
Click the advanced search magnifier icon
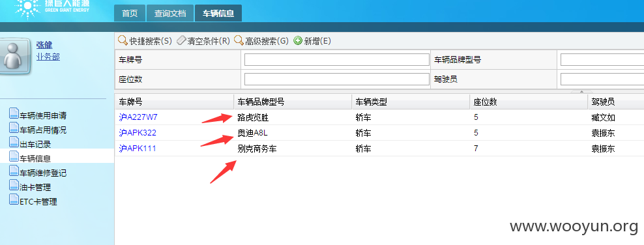(x=239, y=40)
